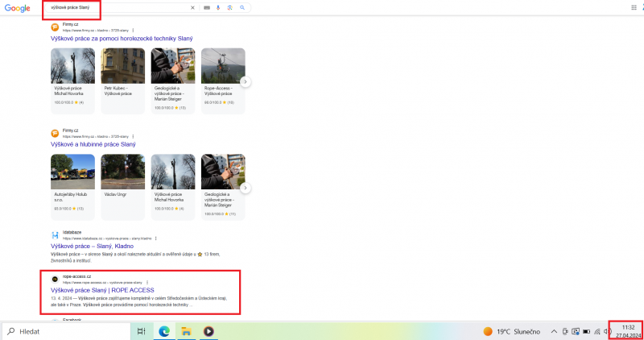The height and width of the screenshot is (340, 644).
Task: Open 'Výškové práce za pomocí horolezecké techniky Slaný'
Action: [122, 39]
